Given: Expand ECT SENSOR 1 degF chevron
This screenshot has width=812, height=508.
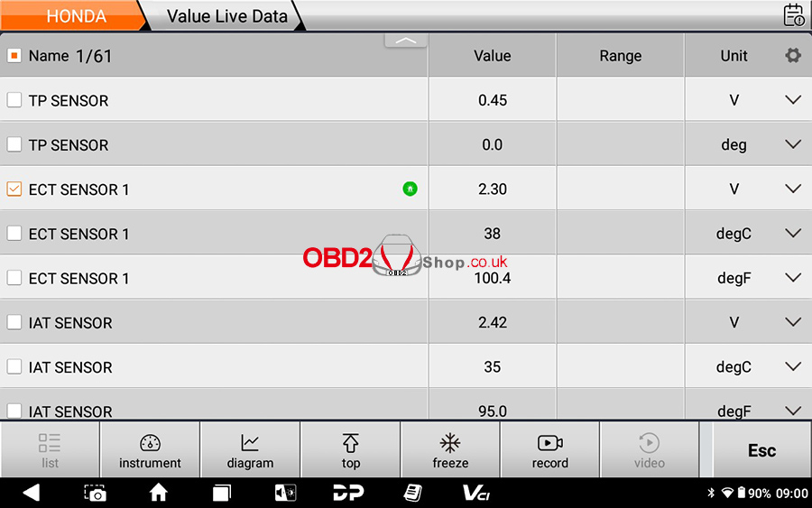Looking at the screenshot, I should pos(793,278).
